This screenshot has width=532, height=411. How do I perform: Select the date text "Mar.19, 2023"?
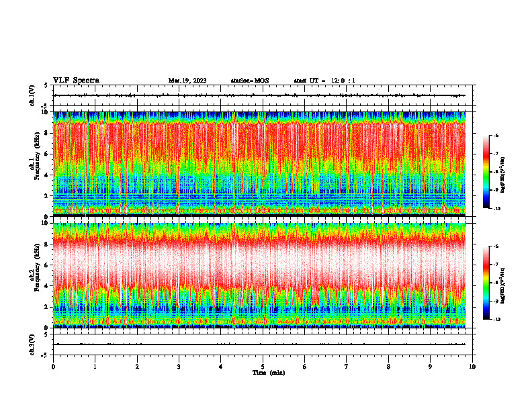point(187,81)
